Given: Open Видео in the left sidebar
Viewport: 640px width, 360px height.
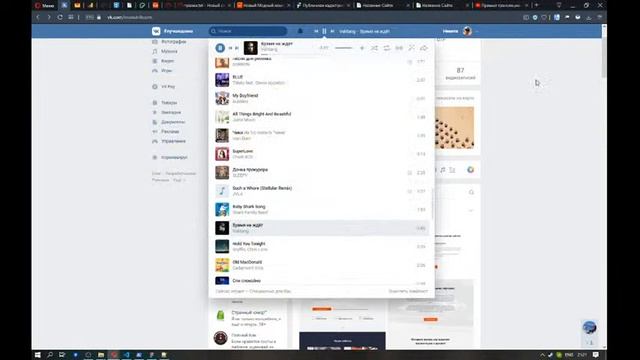Looking at the screenshot, I should 167,61.
